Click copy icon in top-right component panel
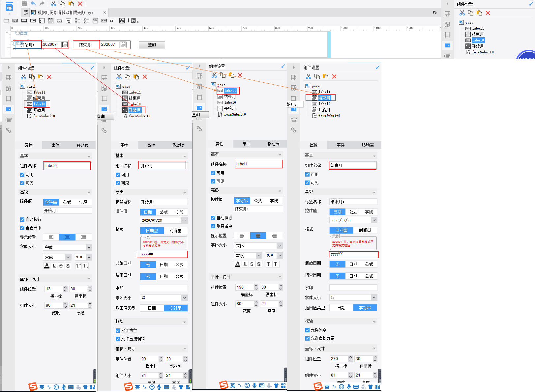This screenshot has width=535, height=392. [471, 13]
